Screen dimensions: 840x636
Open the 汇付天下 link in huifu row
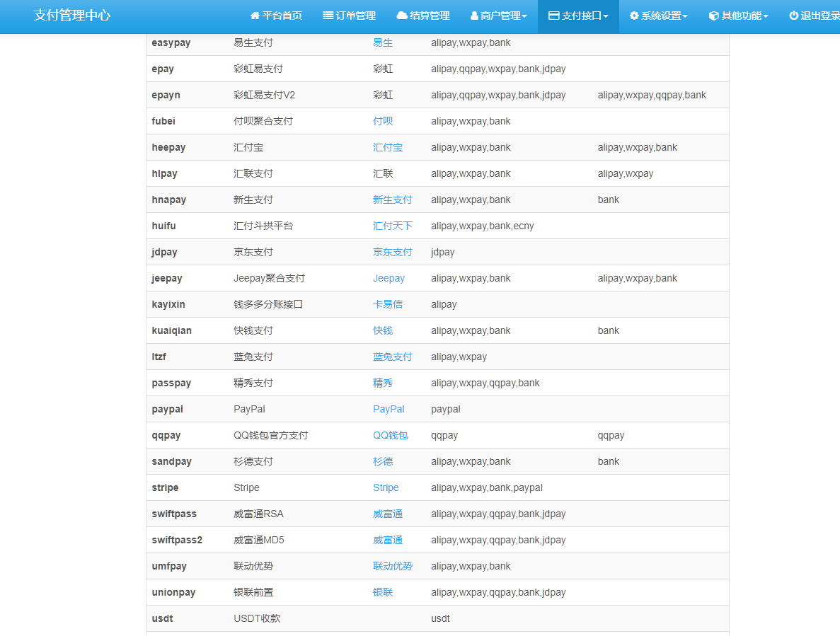[x=393, y=226]
